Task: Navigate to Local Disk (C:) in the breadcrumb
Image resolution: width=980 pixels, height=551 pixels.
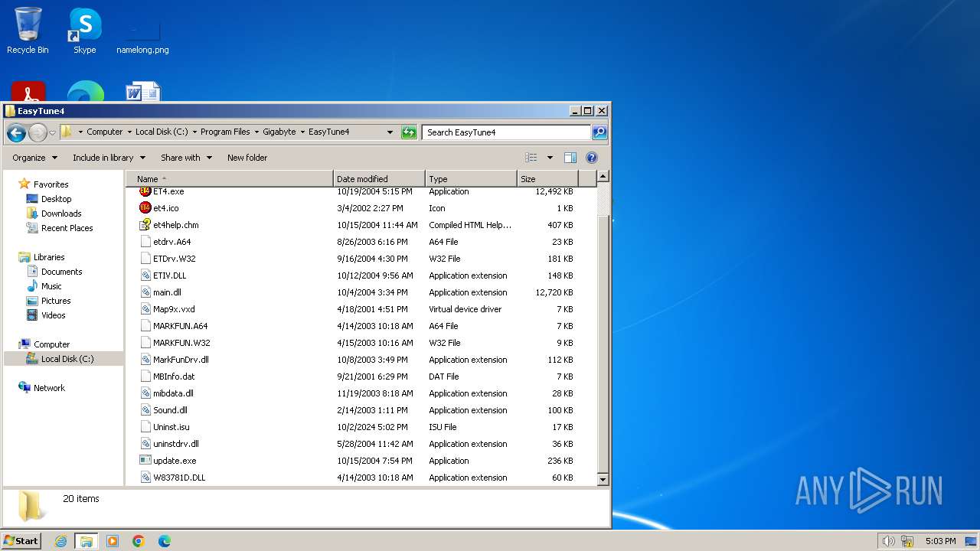Action: 162,132
